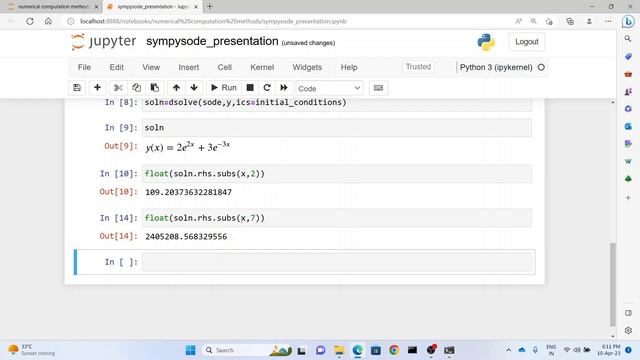
Task: Open the Edit menu
Action: click(116, 67)
